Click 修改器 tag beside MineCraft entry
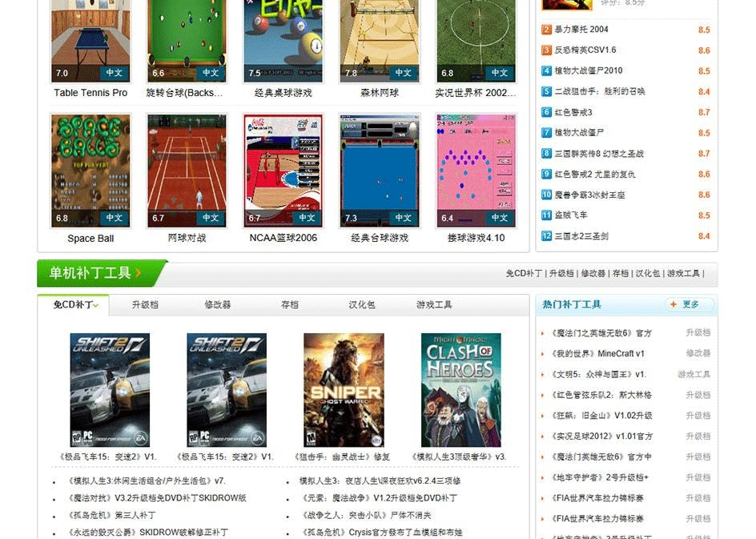The image size is (756, 539). [x=698, y=353]
